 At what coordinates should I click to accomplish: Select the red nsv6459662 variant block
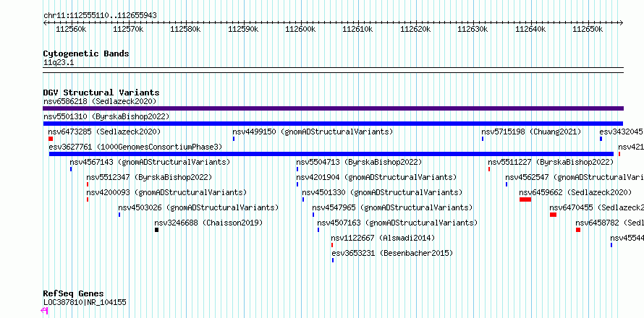click(x=525, y=199)
